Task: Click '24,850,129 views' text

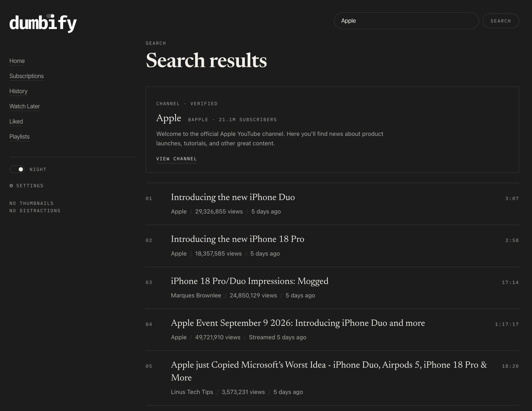Action: tap(253, 296)
